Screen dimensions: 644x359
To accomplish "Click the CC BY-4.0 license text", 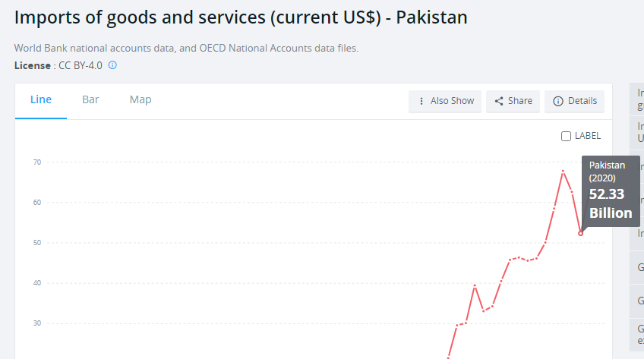I will tap(80, 65).
